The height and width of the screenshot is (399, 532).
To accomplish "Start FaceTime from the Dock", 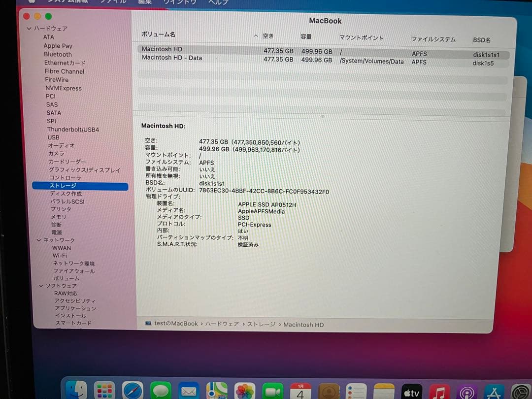I will tap(273, 392).
